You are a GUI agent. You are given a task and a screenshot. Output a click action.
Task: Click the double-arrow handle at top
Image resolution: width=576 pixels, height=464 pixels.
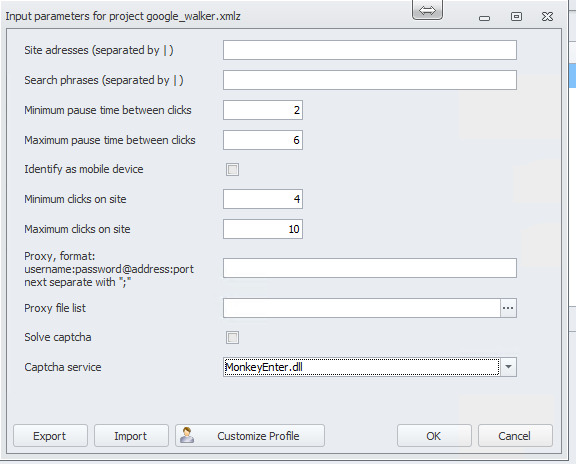coord(427,10)
